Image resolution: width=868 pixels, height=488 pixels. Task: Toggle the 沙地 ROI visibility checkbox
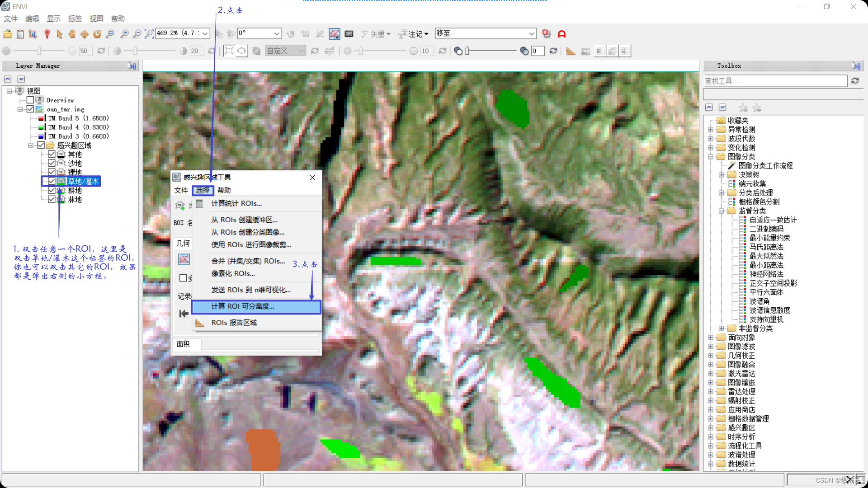coord(52,163)
